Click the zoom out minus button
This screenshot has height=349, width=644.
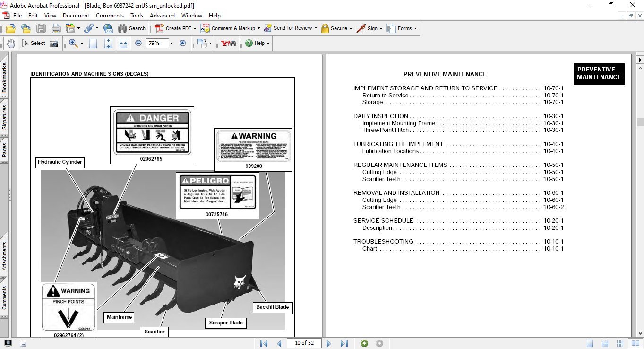(x=138, y=43)
